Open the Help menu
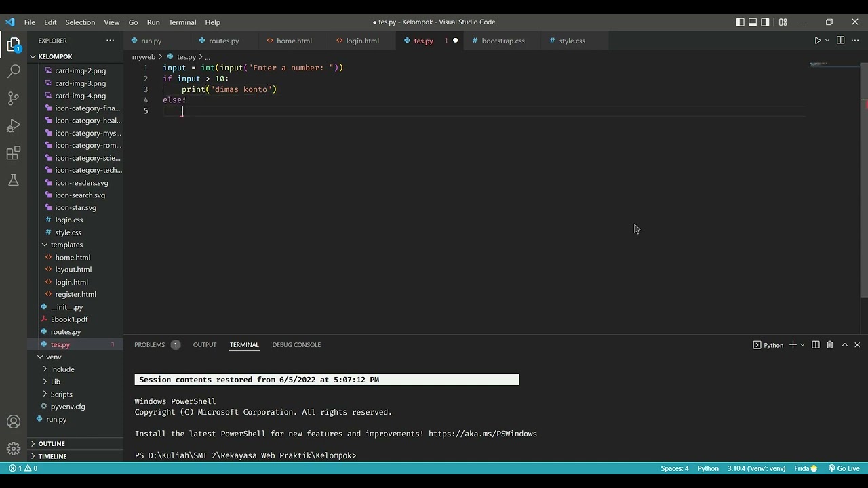 pyautogui.click(x=212, y=22)
